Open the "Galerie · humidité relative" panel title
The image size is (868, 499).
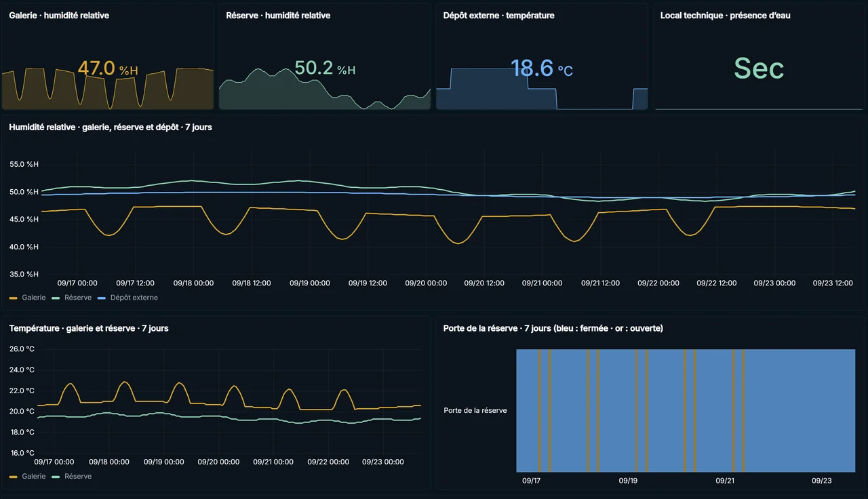[x=59, y=15]
